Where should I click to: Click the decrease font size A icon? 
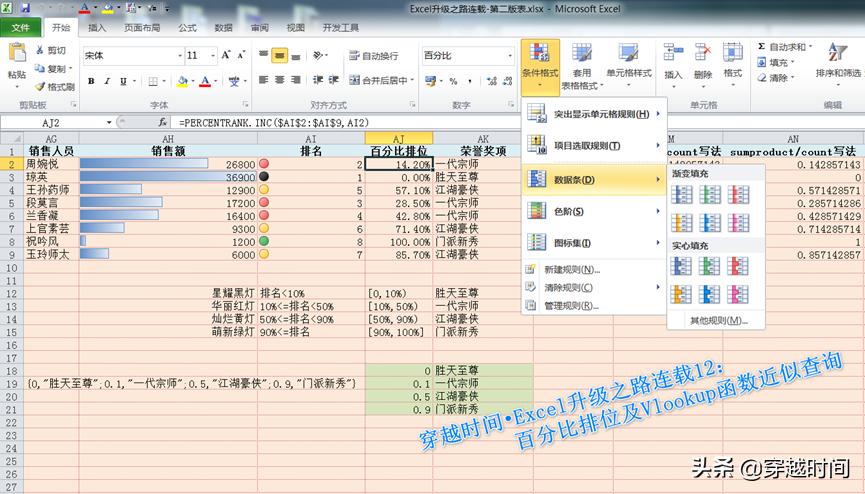tap(241, 55)
